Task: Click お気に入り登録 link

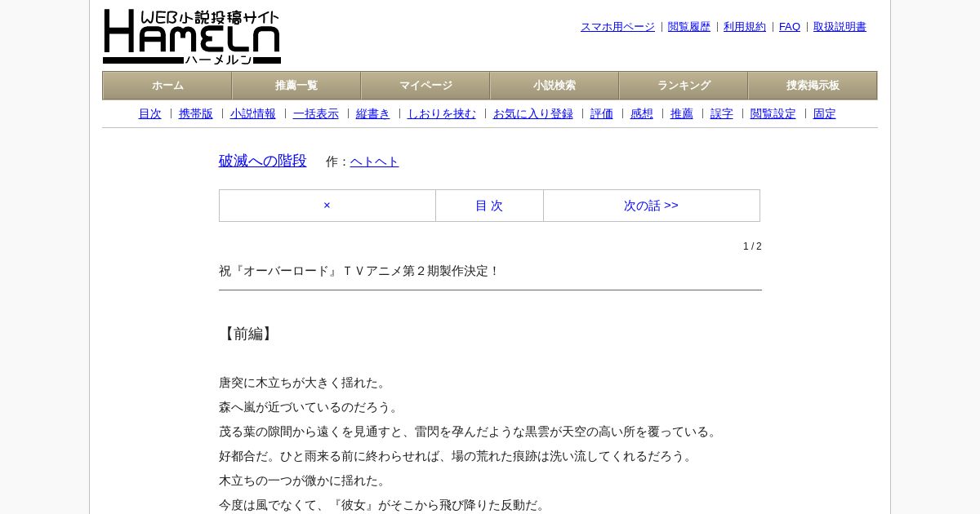Action: [x=533, y=114]
